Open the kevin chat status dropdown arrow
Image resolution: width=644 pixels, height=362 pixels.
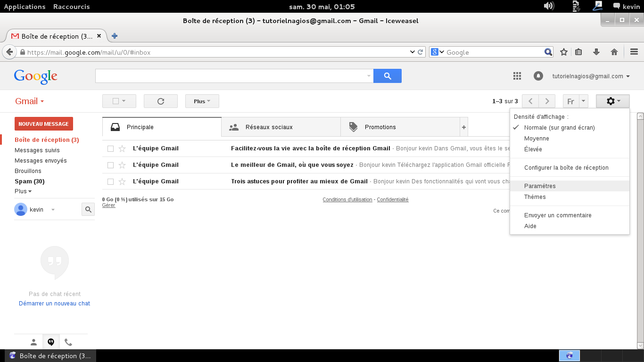(53, 210)
